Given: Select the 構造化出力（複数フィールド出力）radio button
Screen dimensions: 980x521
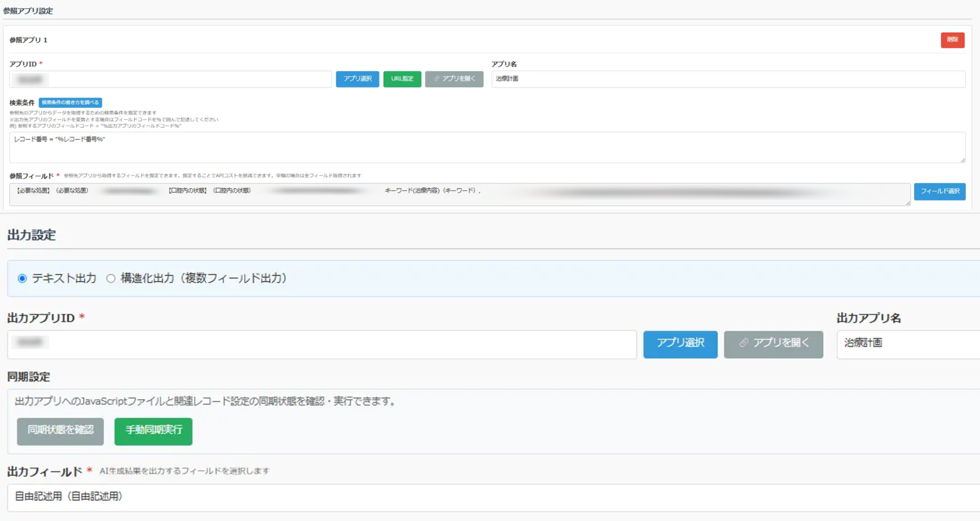Looking at the screenshot, I should click(x=111, y=279).
